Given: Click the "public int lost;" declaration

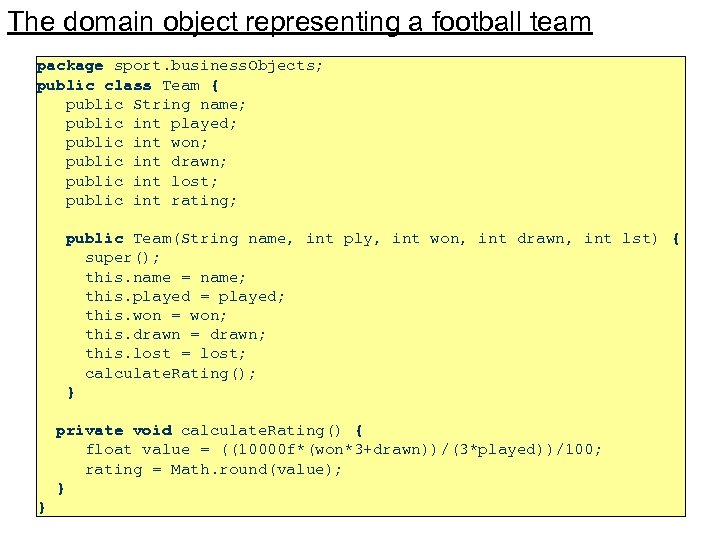Looking at the screenshot, I should click(142, 181).
